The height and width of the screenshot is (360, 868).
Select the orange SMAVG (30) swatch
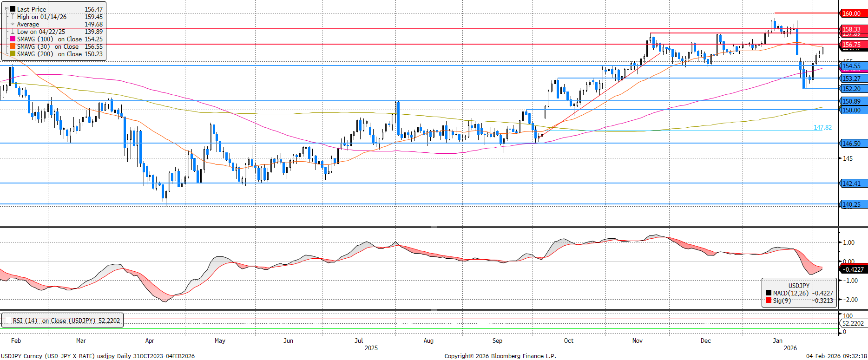(13, 46)
